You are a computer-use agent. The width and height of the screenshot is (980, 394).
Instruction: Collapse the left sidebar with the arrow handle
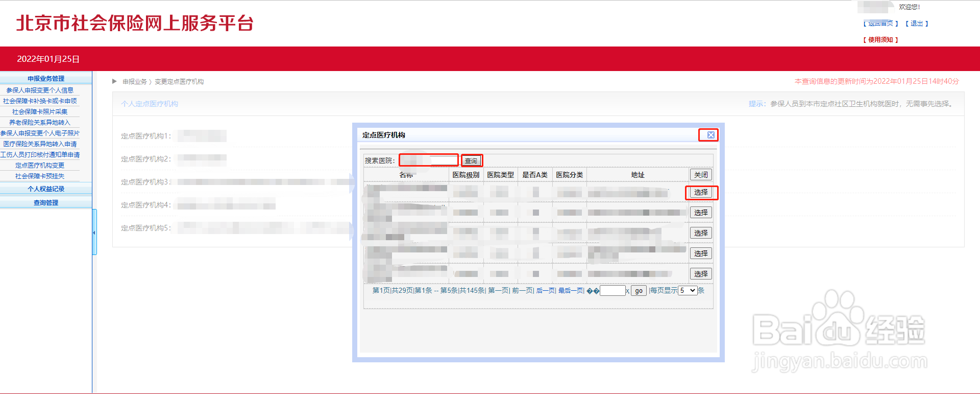(94, 233)
